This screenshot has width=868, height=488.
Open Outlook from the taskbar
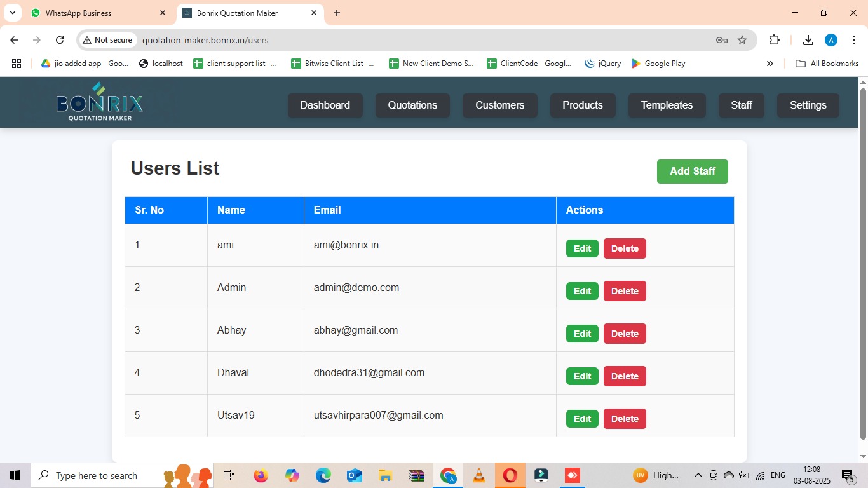point(354,475)
